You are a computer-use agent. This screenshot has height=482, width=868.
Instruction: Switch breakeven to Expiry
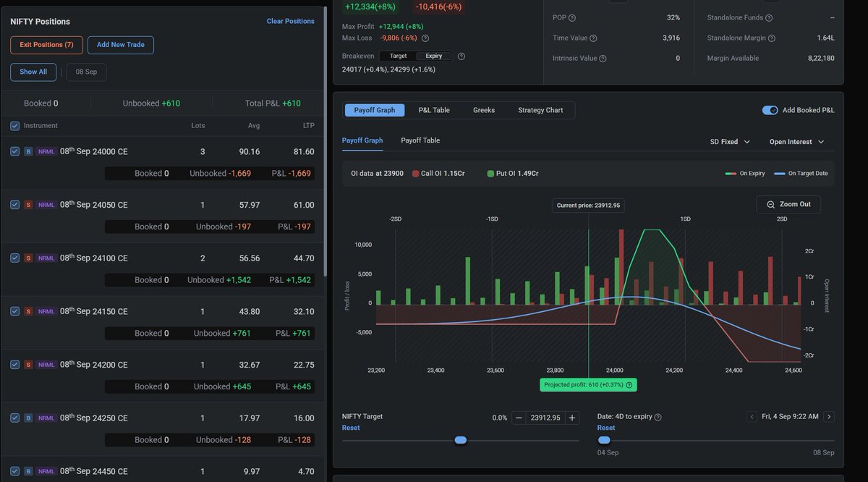(x=434, y=56)
